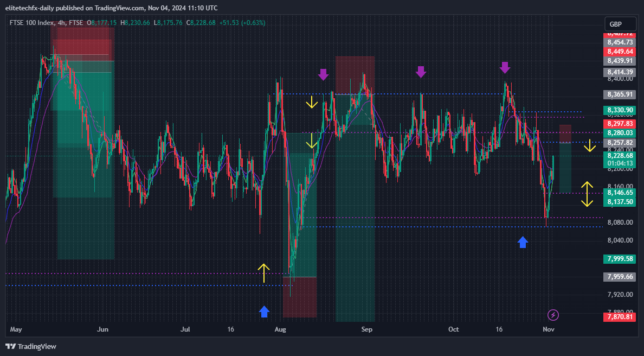Click the red 8,449.64 price label
This screenshot has height=356, width=644.
pos(620,52)
